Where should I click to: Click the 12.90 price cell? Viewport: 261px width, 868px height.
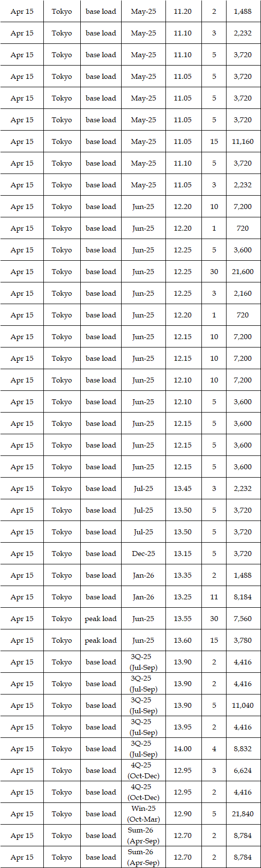click(183, 814)
